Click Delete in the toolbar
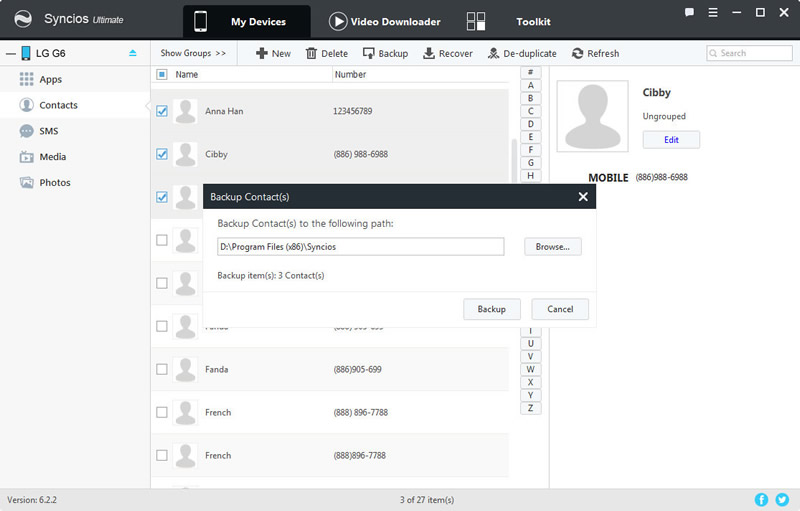Screen dimensions: 800x511 click(x=327, y=53)
